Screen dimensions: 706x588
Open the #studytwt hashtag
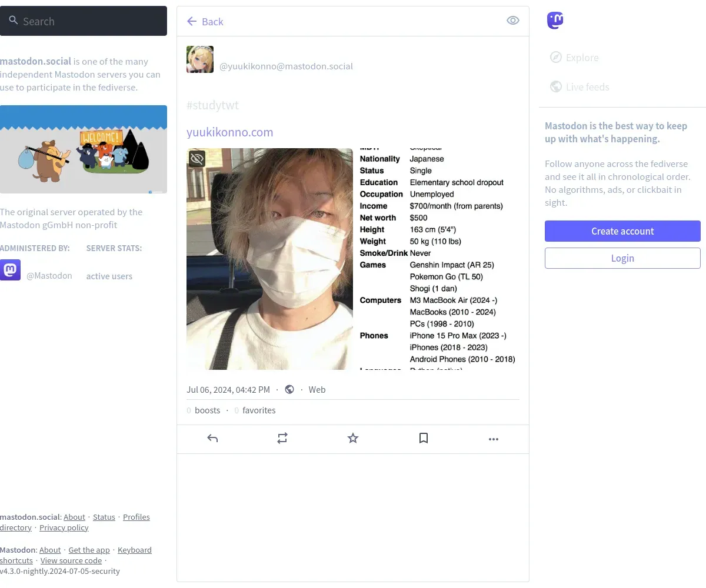click(x=212, y=105)
